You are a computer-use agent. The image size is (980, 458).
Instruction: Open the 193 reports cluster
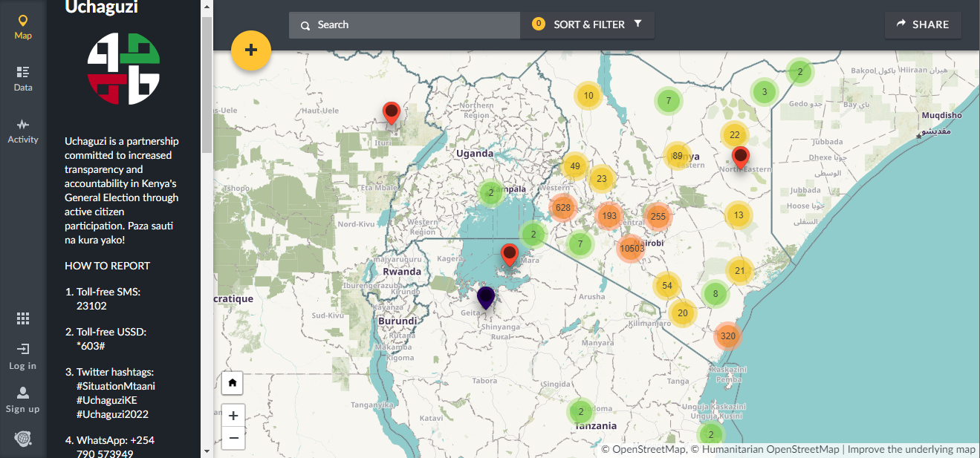609,216
